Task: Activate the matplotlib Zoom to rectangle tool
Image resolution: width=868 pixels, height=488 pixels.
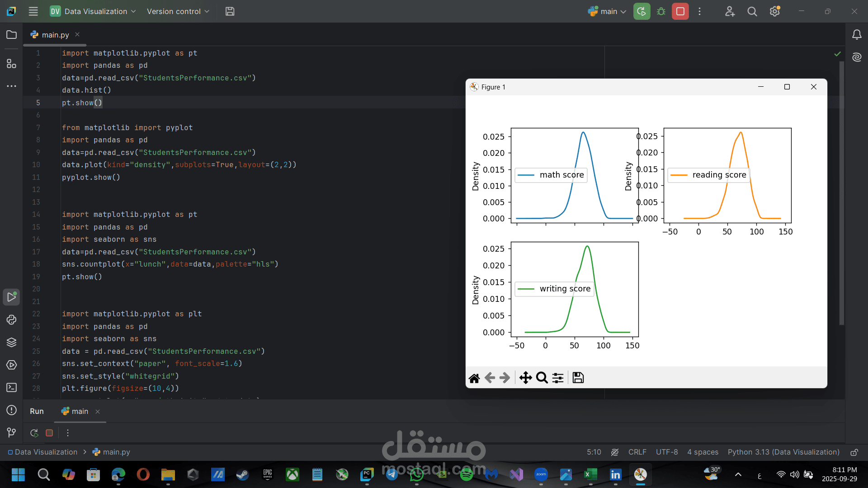Action: point(542,378)
